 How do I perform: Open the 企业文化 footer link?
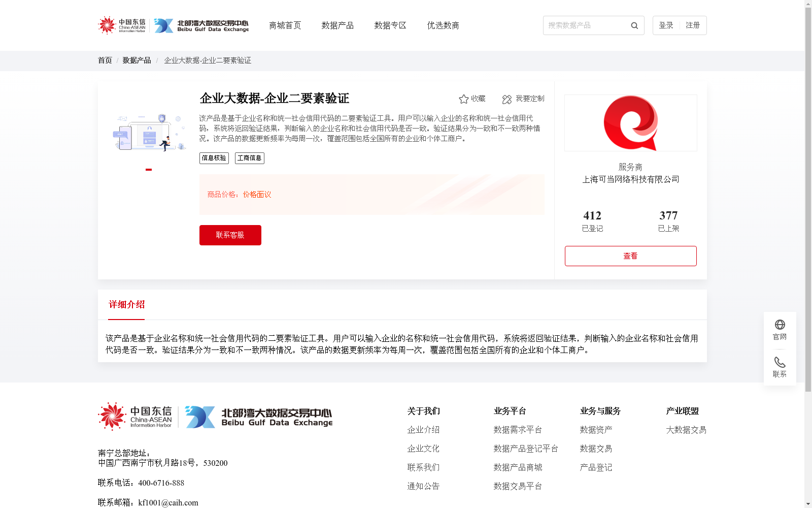click(423, 449)
